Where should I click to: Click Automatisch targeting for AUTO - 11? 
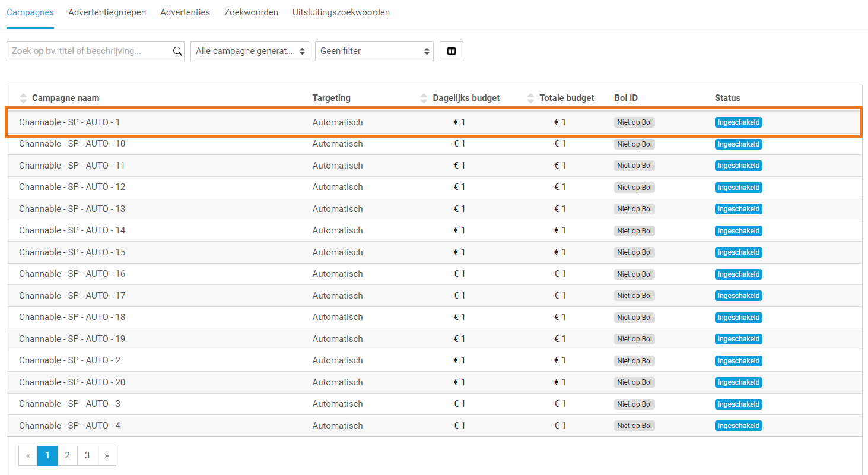coord(338,166)
